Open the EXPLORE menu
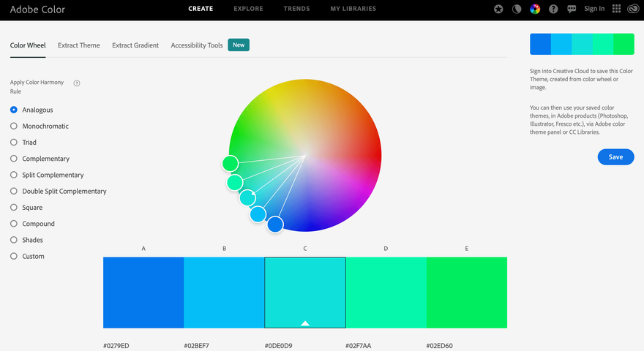Image resolution: width=644 pixels, height=351 pixels. (x=248, y=9)
